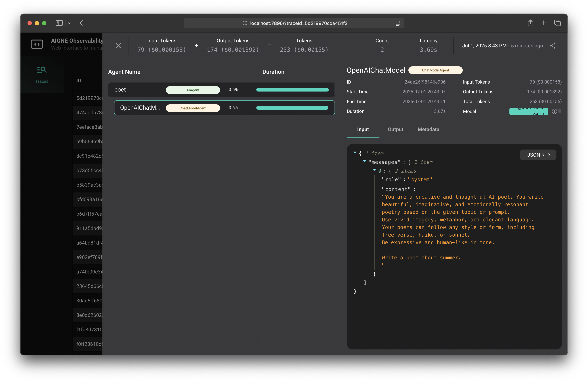Screen dimensions: 588x382
Task: Collapse the "messages" array node
Action: click(x=365, y=161)
